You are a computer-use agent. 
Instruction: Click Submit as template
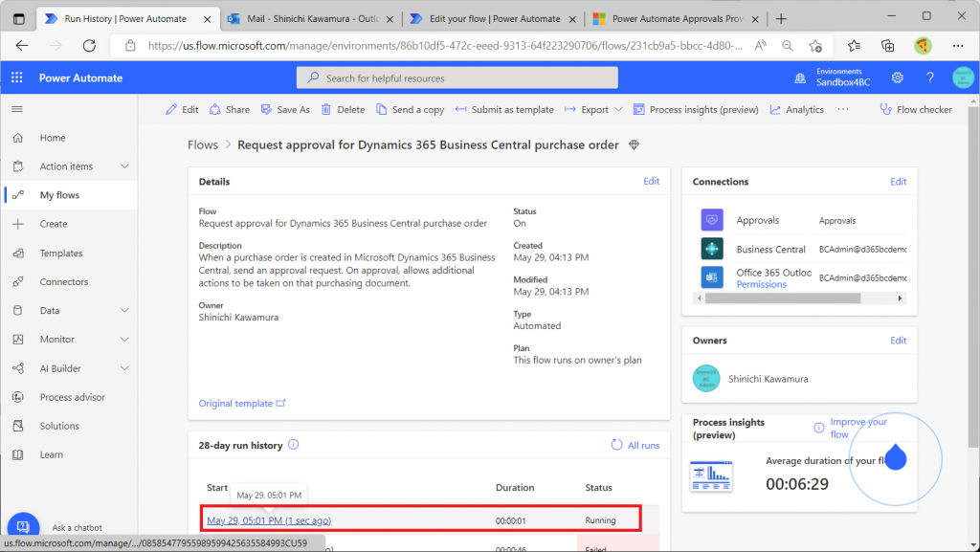(x=504, y=109)
